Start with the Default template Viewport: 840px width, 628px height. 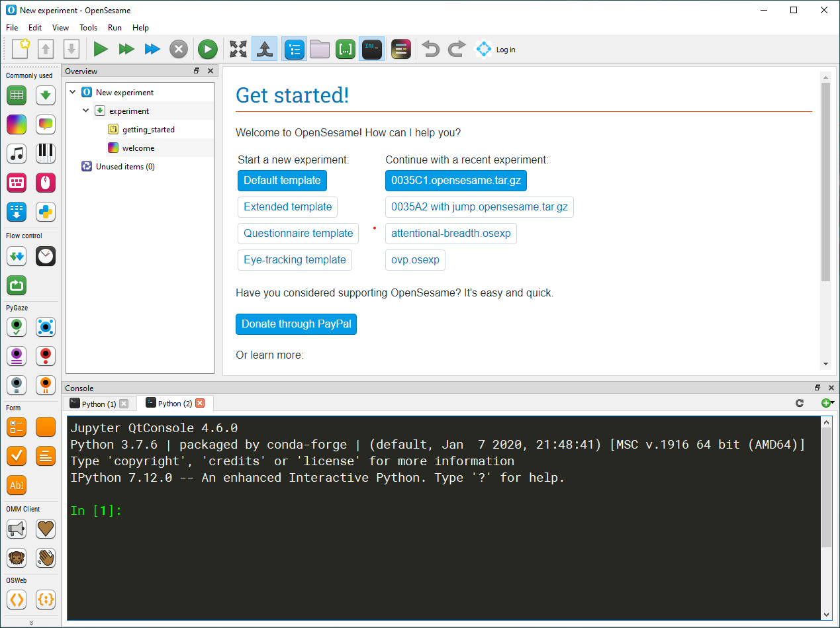click(282, 180)
